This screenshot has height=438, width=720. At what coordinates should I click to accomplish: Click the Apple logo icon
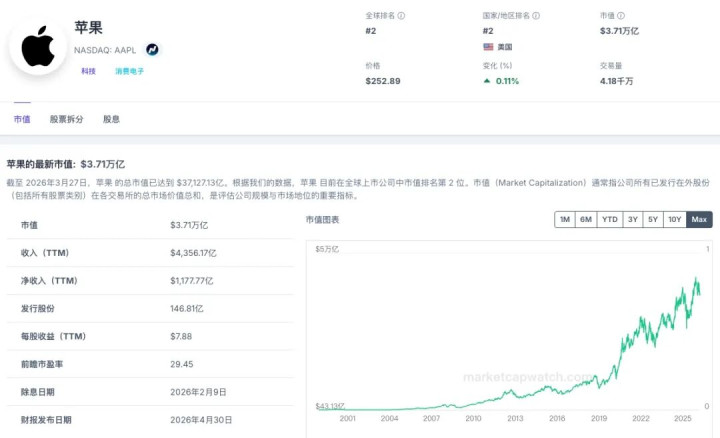click(x=38, y=46)
